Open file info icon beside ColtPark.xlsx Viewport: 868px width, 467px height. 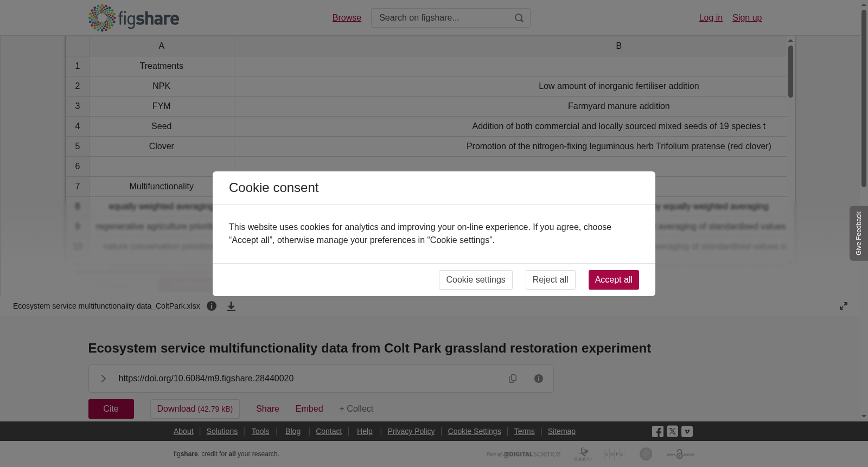(x=212, y=306)
